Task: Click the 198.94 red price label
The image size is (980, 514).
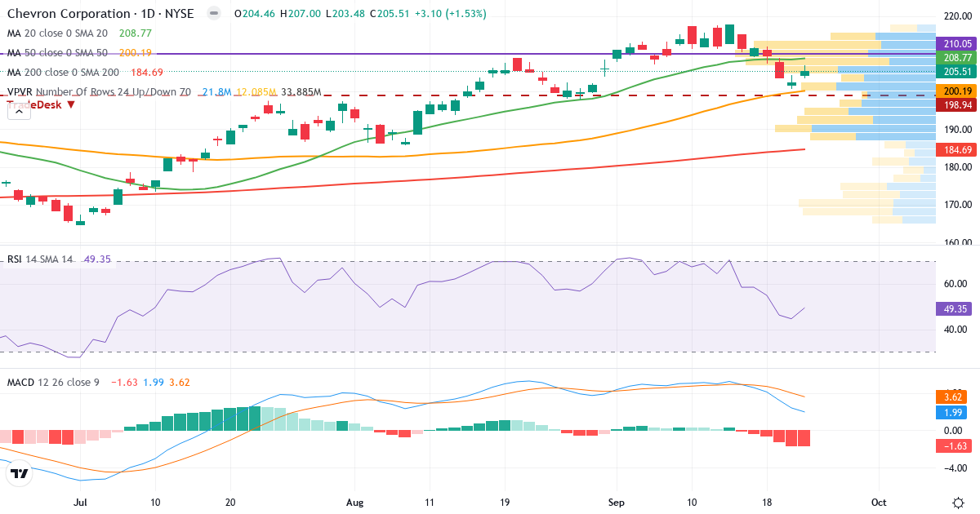Action: [x=957, y=105]
